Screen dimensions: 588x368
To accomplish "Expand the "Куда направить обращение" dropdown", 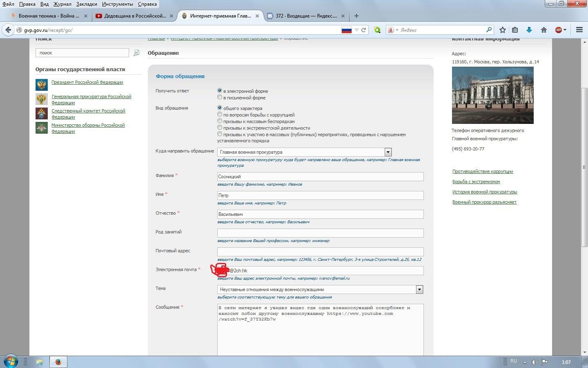I will (x=388, y=152).
